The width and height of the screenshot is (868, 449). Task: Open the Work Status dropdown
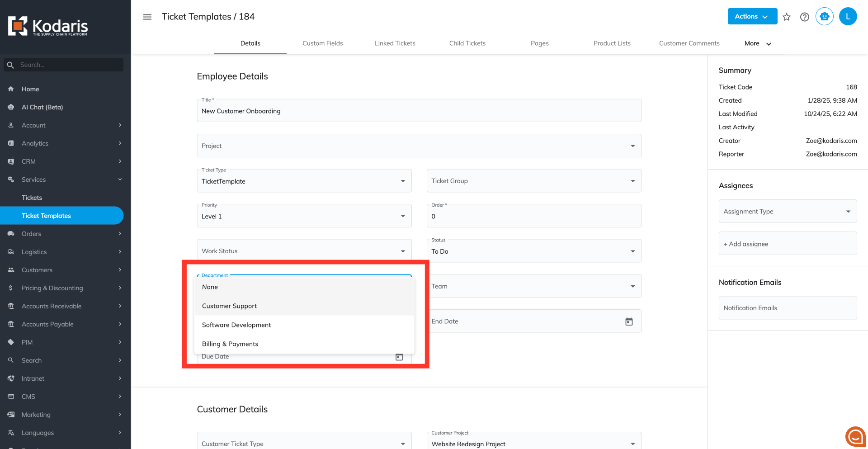click(x=304, y=251)
